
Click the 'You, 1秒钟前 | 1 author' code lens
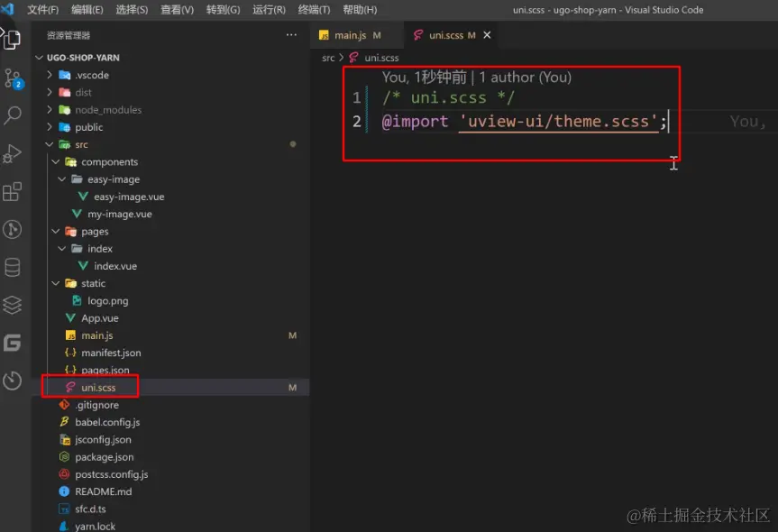(476, 78)
